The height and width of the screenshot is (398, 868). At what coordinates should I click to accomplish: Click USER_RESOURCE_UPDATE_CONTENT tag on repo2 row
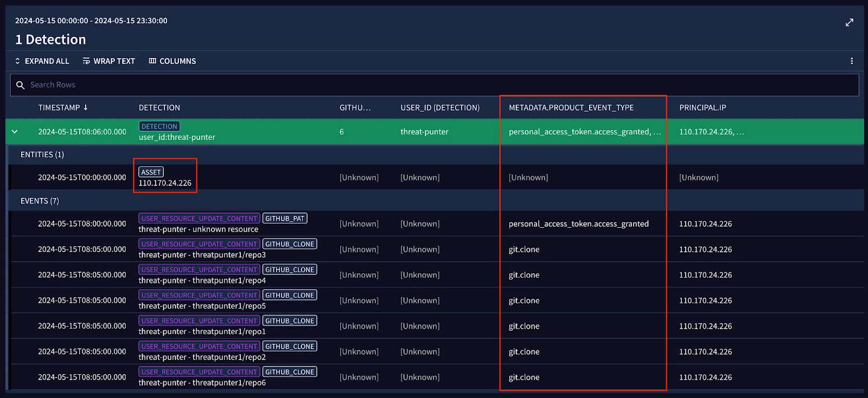199,346
